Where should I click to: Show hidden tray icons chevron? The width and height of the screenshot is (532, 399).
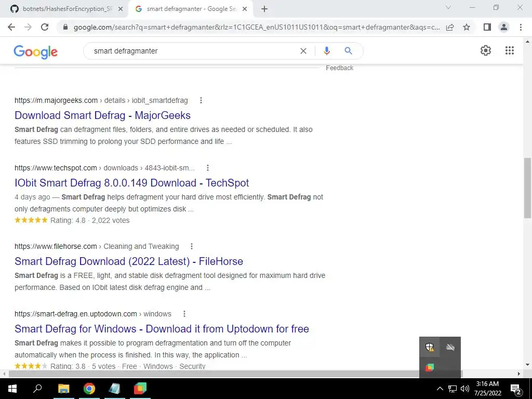440,389
